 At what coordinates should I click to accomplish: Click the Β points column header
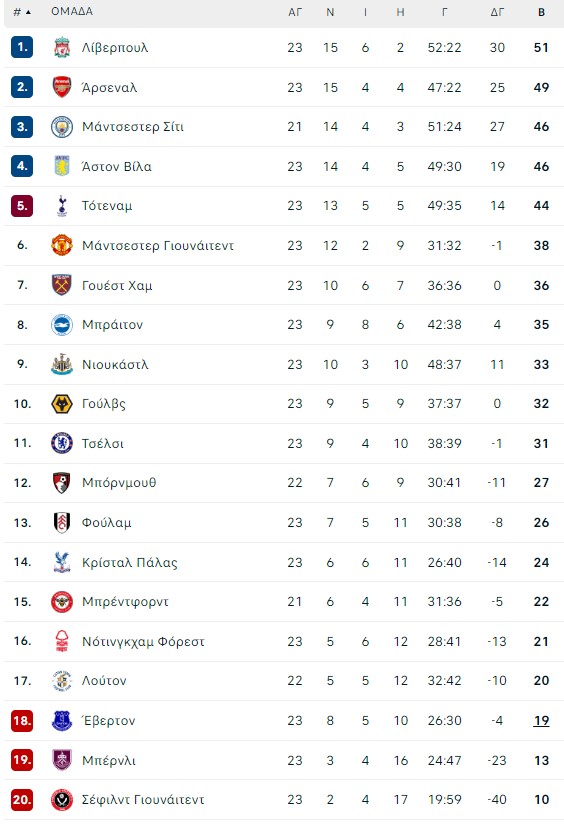tap(541, 12)
